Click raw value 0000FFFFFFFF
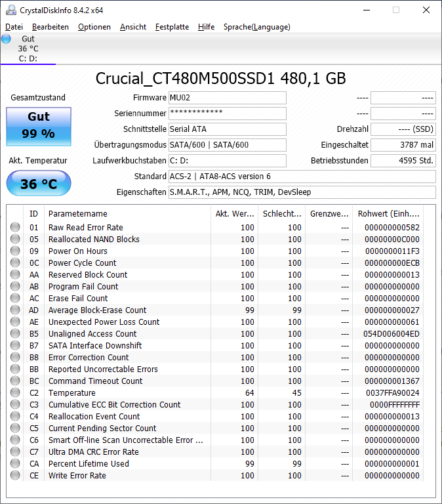Image resolution: width=442 pixels, height=504 pixels. tap(395, 405)
